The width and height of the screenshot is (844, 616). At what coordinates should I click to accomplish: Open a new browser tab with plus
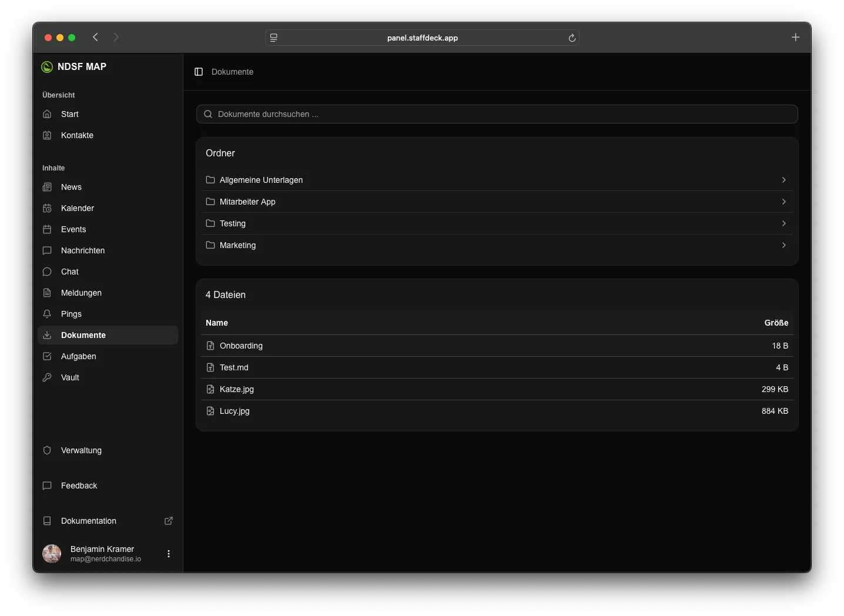[x=795, y=37]
